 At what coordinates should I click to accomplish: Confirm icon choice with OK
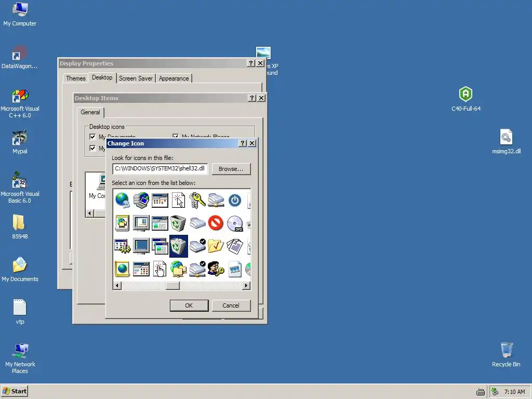189,305
